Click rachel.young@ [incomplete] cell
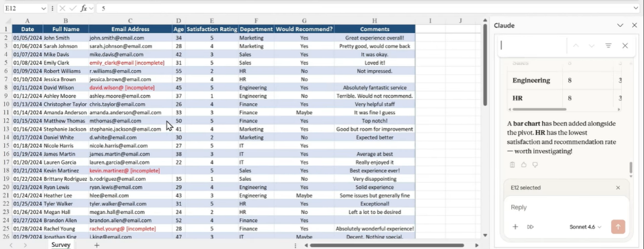The height and width of the screenshot is (249, 644). [130, 228]
